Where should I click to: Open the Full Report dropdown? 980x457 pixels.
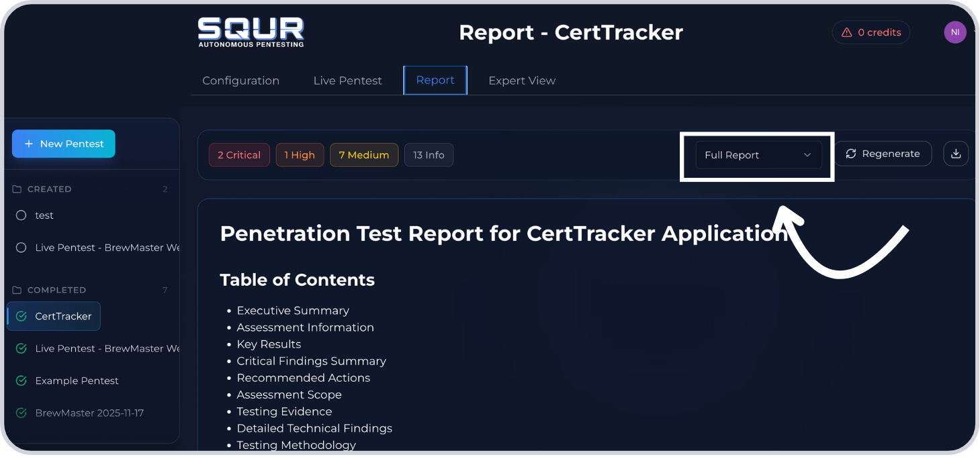pyautogui.click(x=758, y=154)
